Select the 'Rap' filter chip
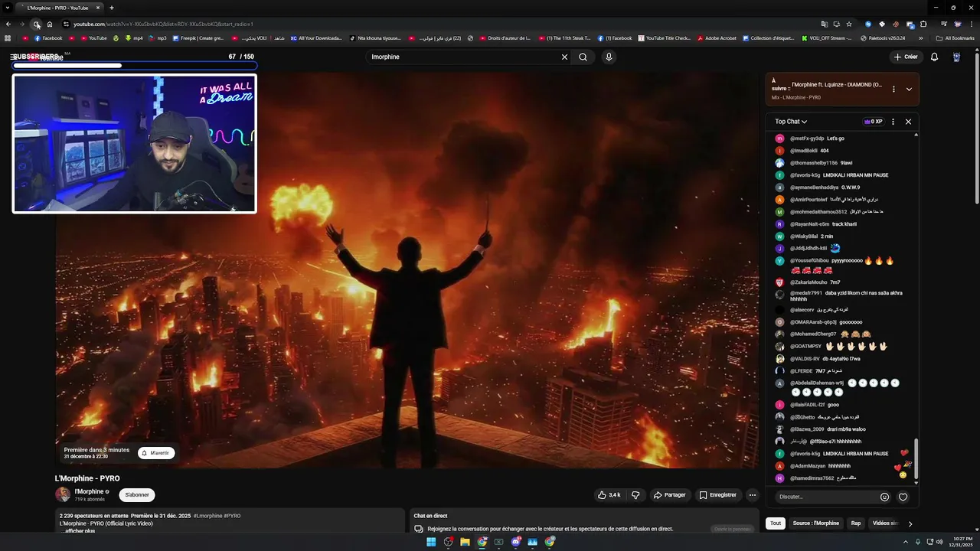The width and height of the screenshot is (980, 551). click(856, 523)
